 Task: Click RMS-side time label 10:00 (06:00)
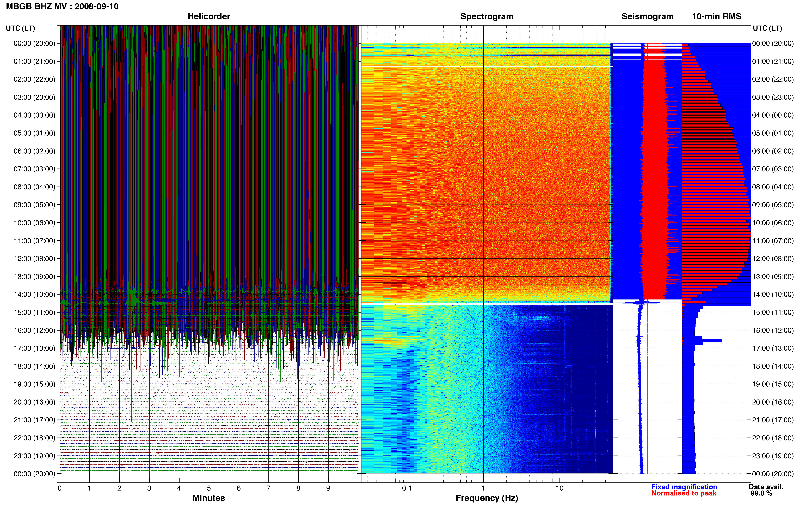click(773, 223)
